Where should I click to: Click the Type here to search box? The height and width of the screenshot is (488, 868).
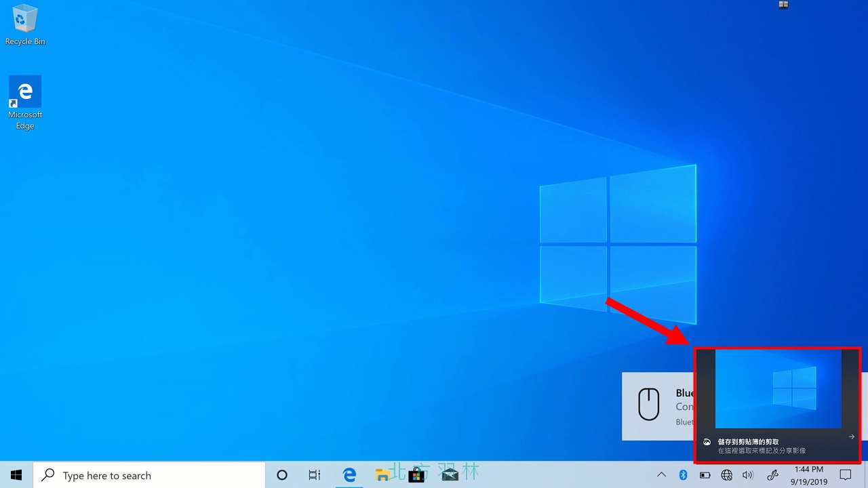tap(149, 475)
